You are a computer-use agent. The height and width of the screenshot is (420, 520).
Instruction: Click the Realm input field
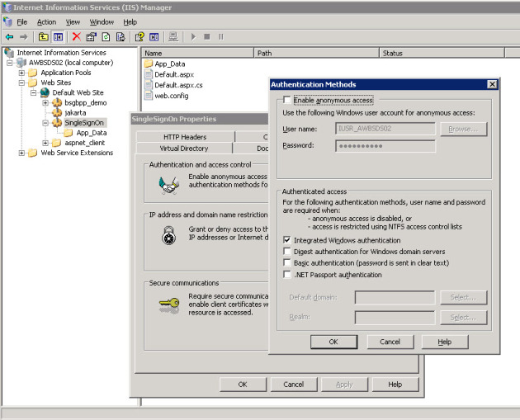coord(395,317)
